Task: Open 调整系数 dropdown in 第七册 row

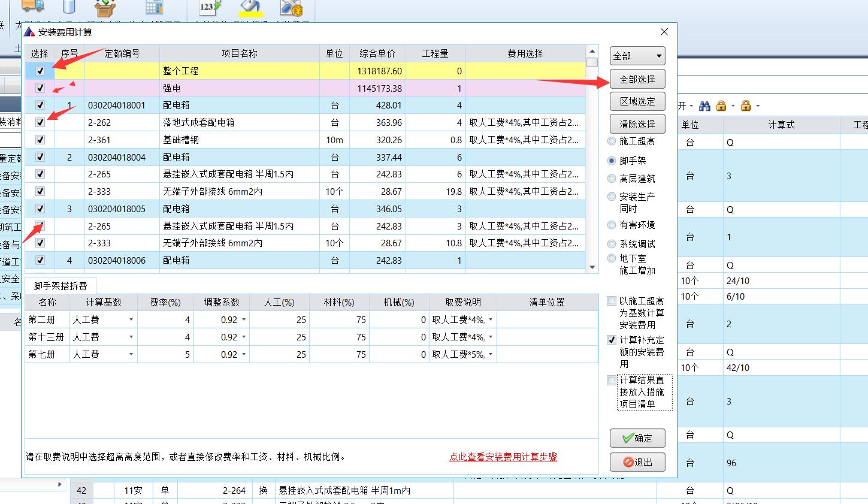Action: click(244, 355)
